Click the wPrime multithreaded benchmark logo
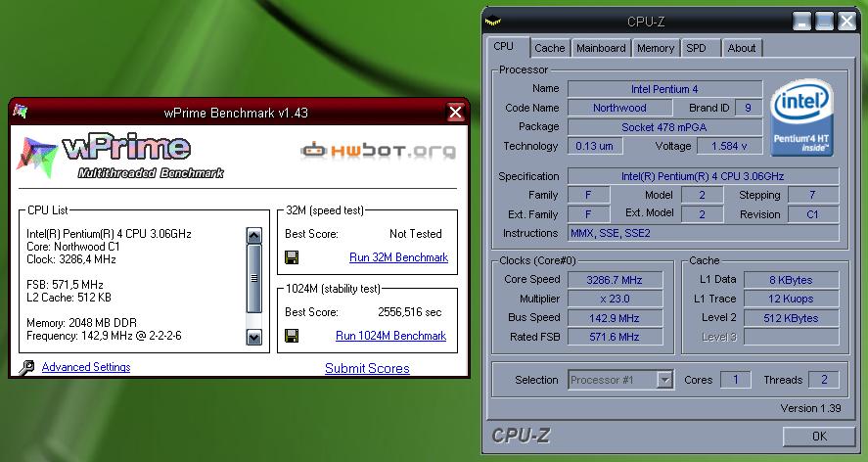868x462 pixels. [x=120, y=157]
